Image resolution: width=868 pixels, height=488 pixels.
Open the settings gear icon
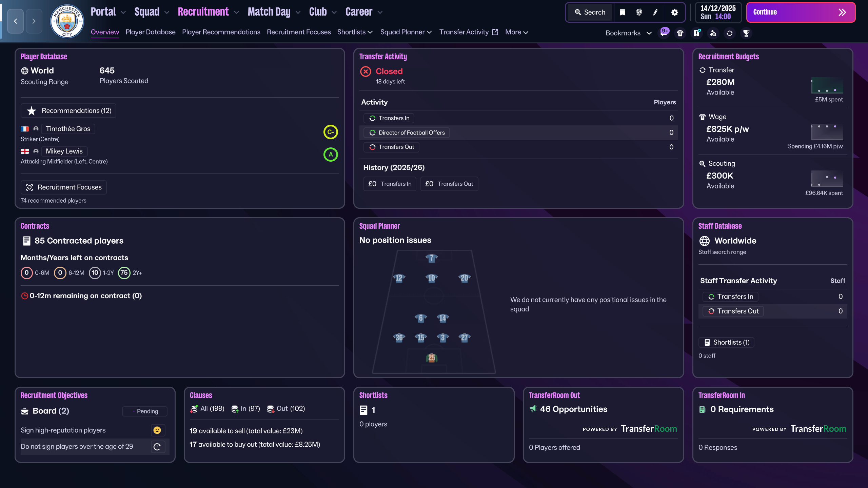[674, 12]
